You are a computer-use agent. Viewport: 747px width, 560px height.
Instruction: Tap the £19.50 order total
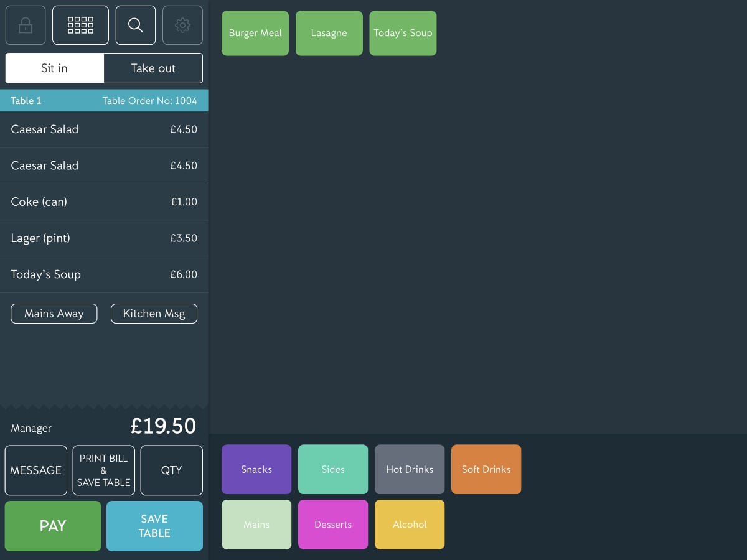[x=164, y=426]
